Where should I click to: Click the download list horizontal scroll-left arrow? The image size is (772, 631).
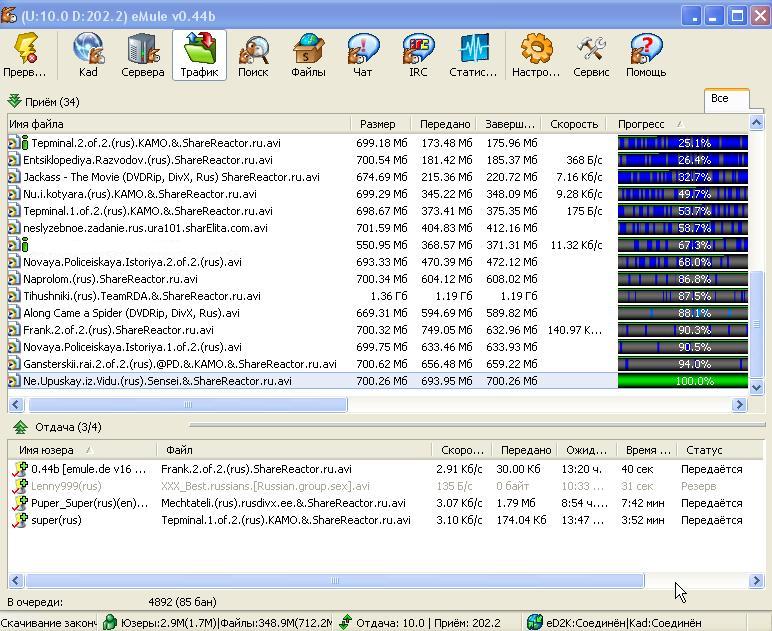click(x=16, y=405)
